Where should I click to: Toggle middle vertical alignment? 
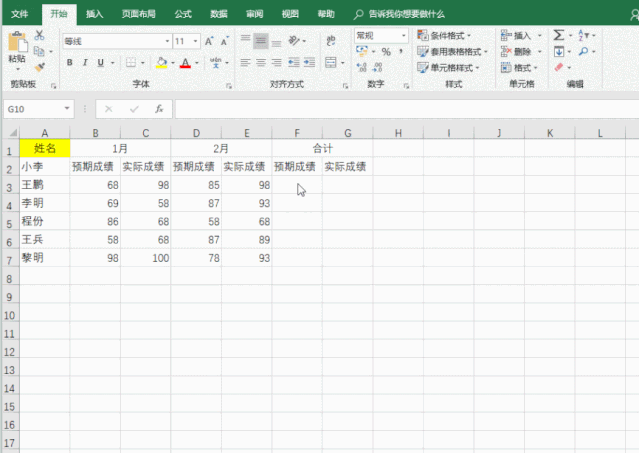pos(261,40)
